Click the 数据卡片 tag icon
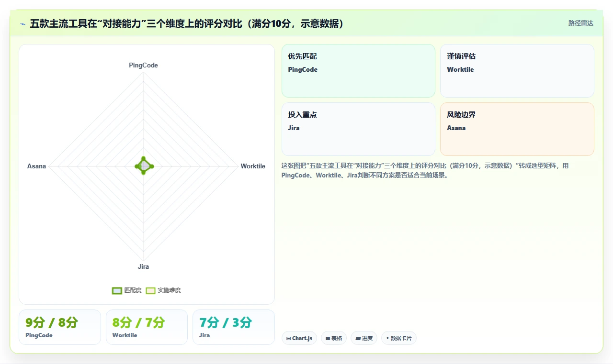Viewport: 613px width, 364px height. tap(387, 338)
